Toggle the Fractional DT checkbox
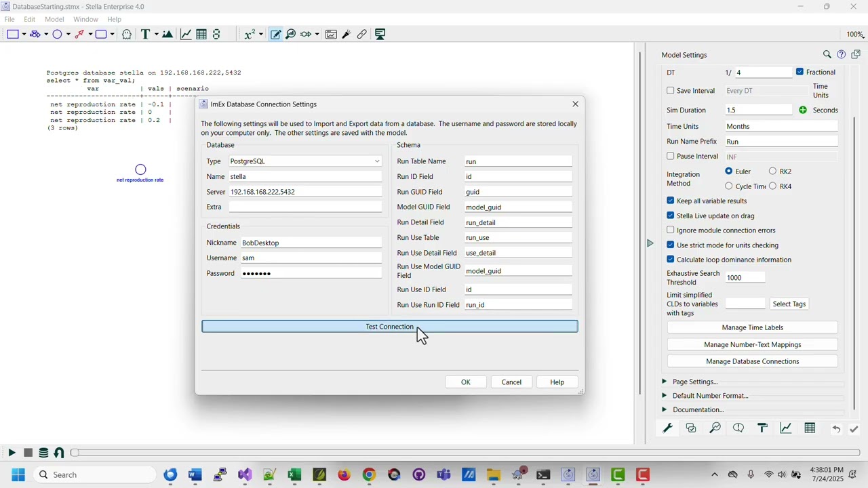 pyautogui.click(x=800, y=72)
